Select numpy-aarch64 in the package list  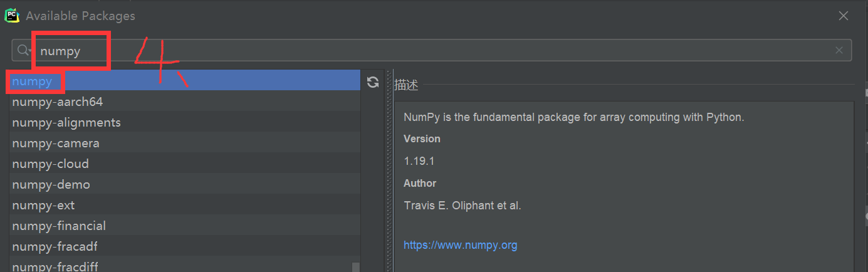click(x=185, y=102)
